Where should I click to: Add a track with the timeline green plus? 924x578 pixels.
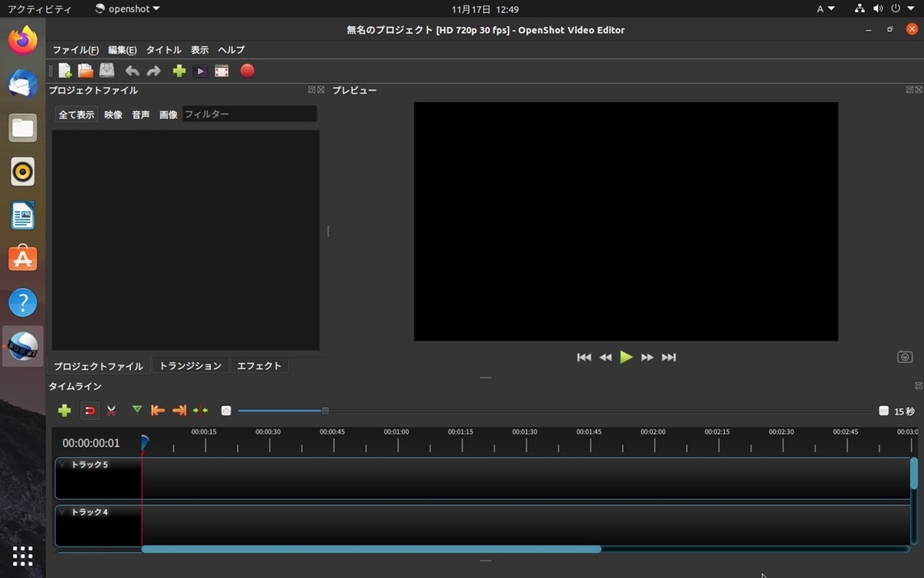tap(65, 411)
